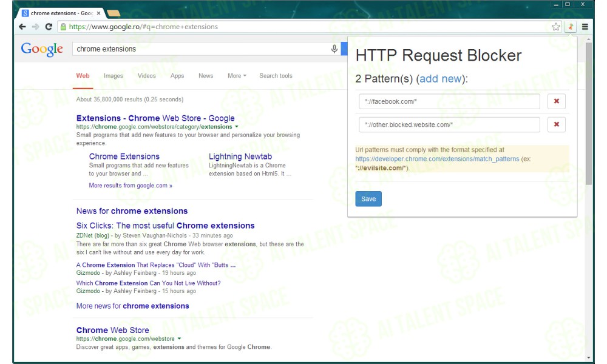Open the 'Chrome Web Store' result

pos(113,331)
